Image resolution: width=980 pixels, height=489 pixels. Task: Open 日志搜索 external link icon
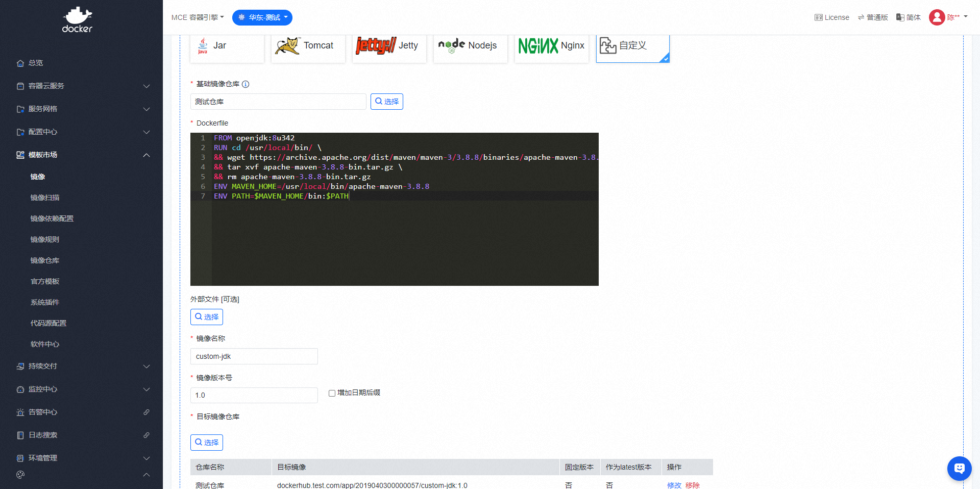pos(146,435)
